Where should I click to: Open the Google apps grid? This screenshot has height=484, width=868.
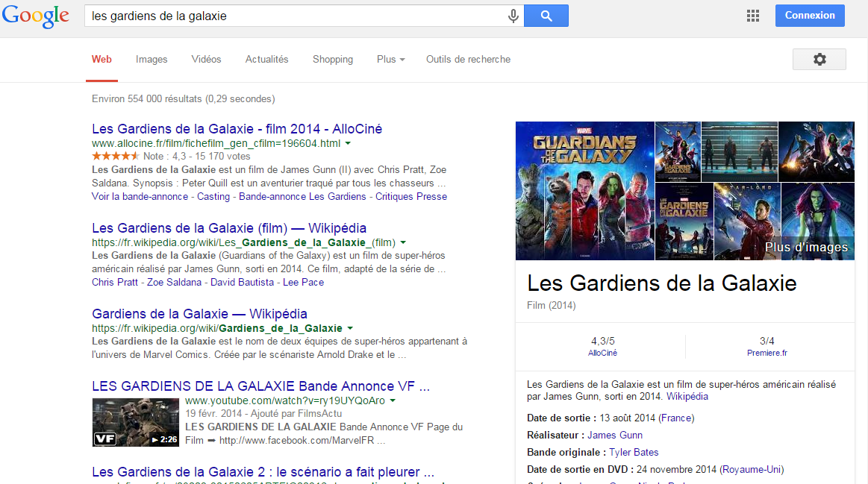pos(753,16)
